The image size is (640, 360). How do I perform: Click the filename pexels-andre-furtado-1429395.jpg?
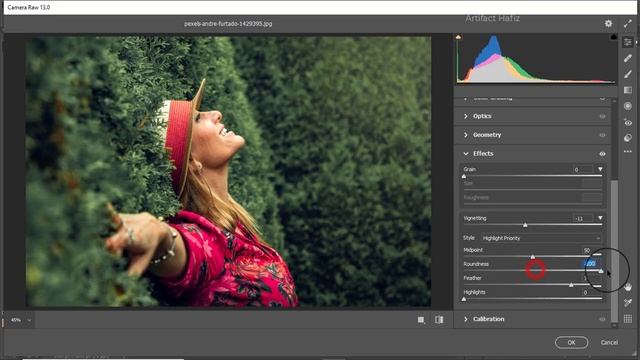[228, 24]
